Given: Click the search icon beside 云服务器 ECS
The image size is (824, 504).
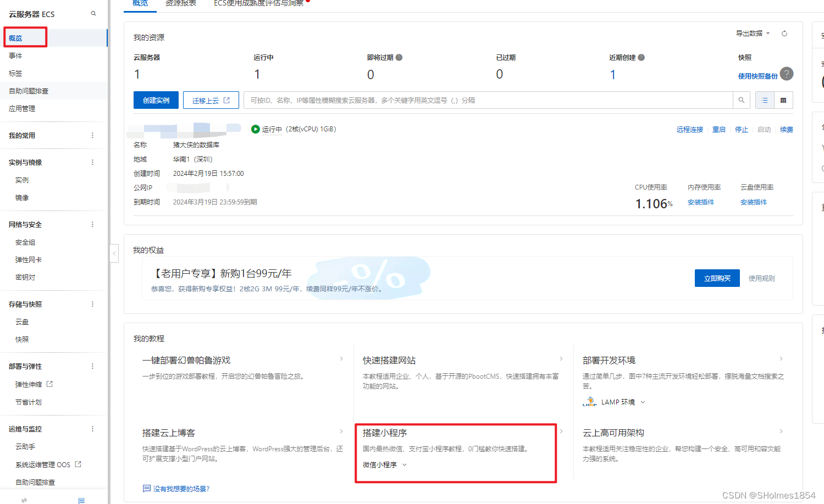Looking at the screenshot, I should 93,14.
